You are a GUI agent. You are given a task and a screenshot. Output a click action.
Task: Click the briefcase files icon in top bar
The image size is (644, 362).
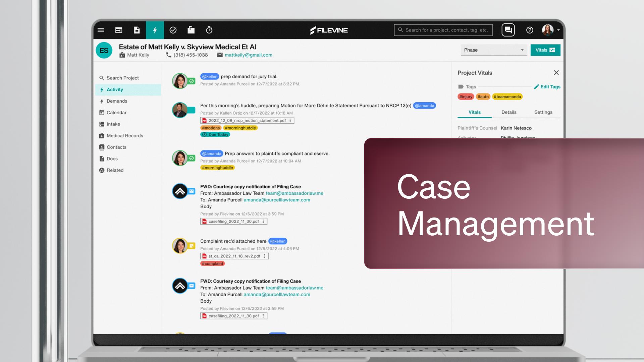(x=191, y=30)
